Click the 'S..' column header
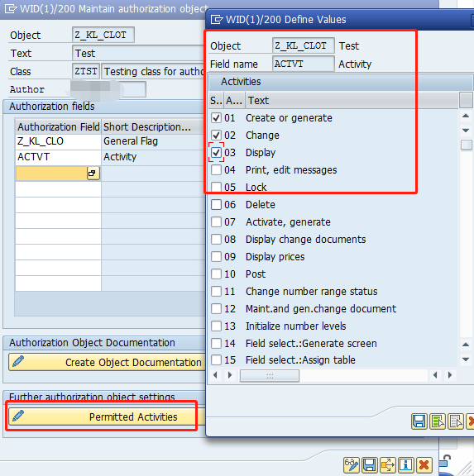 click(216, 100)
